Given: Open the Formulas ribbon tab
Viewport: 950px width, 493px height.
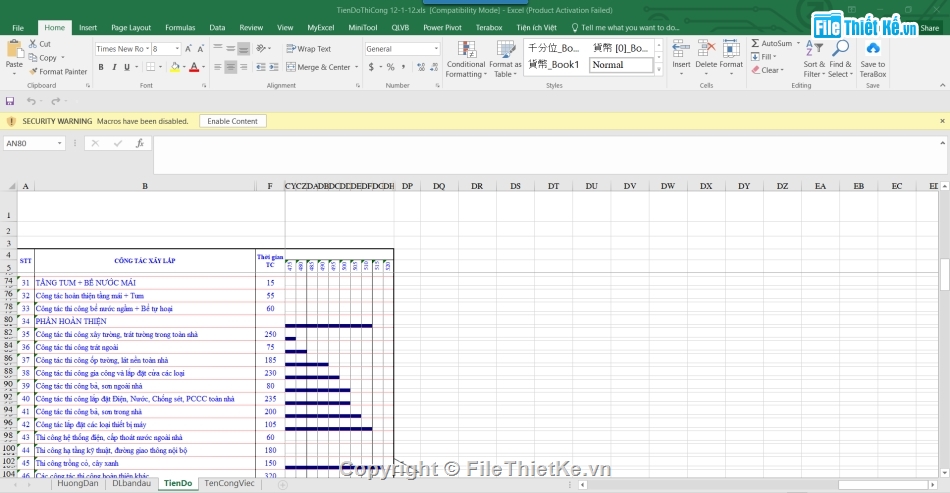Looking at the screenshot, I should pyautogui.click(x=180, y=28).
